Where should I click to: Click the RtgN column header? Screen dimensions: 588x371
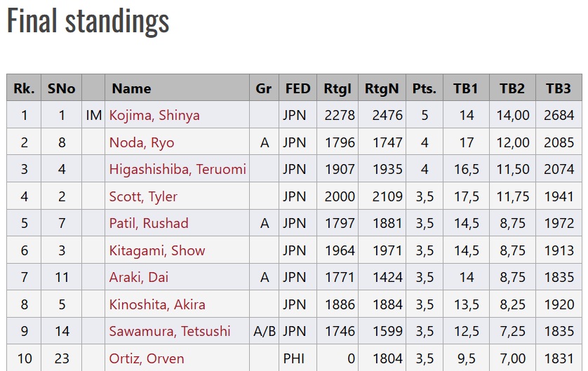click(x=382, y=88)
